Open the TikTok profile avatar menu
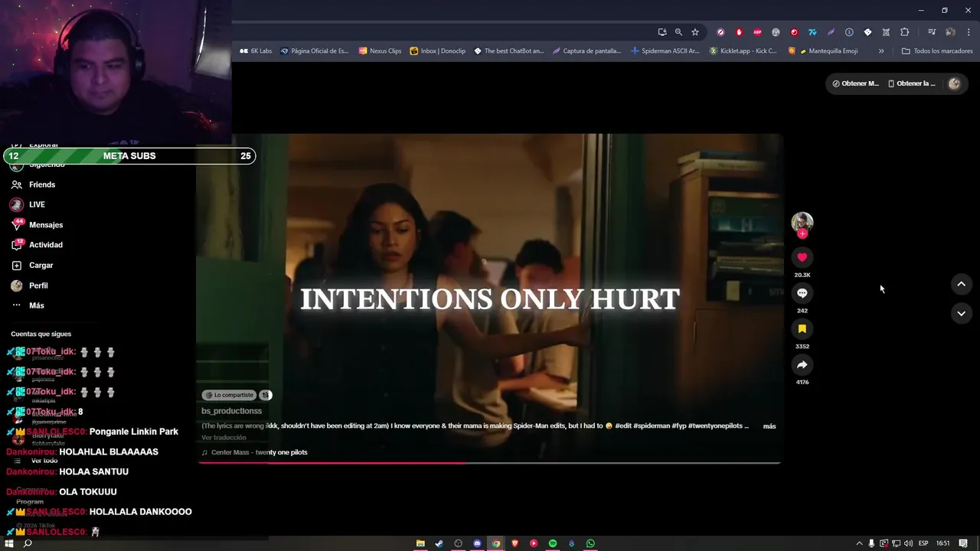The width and height of the screenshot is (980, 551). tap(954, 83)
